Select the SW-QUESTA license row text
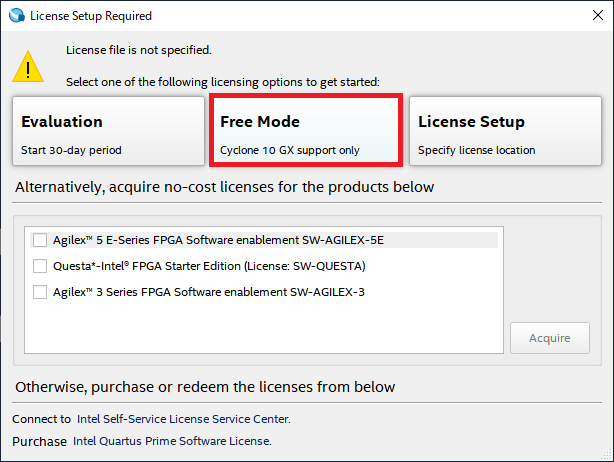 [209, 266]
